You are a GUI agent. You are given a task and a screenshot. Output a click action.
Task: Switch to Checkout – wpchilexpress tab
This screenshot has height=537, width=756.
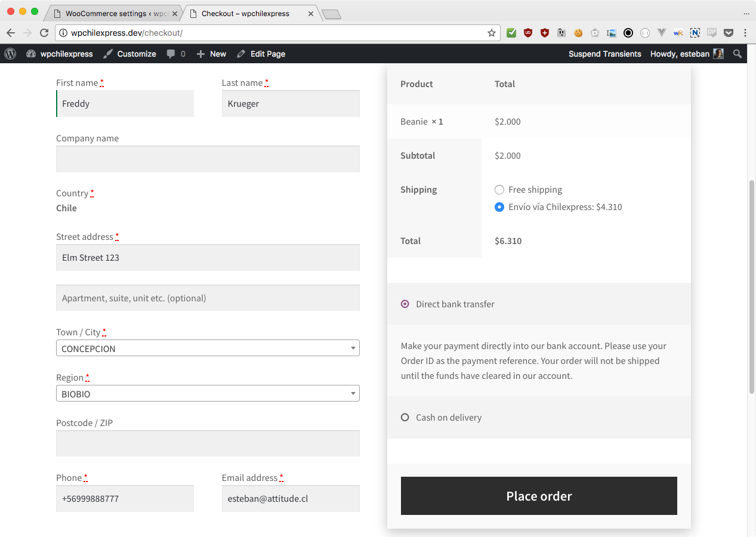pyautogui.click(x=251, y=13)
